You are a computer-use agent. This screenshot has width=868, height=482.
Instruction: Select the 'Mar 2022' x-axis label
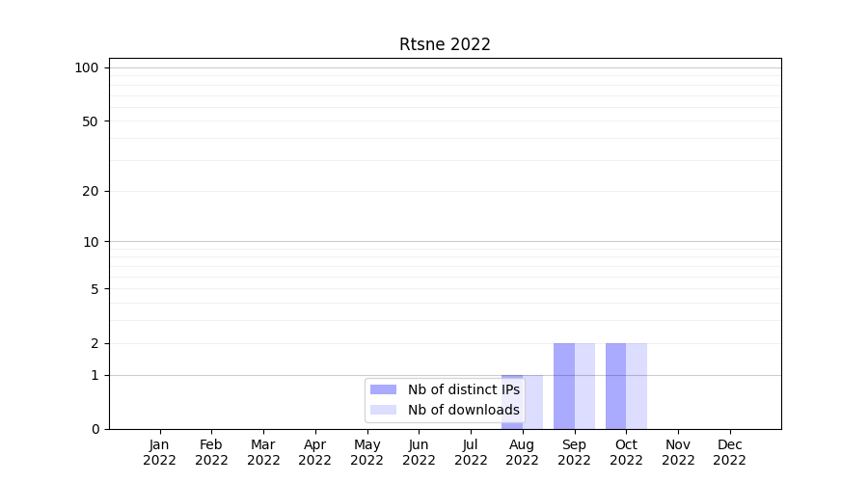coord(263,452)
